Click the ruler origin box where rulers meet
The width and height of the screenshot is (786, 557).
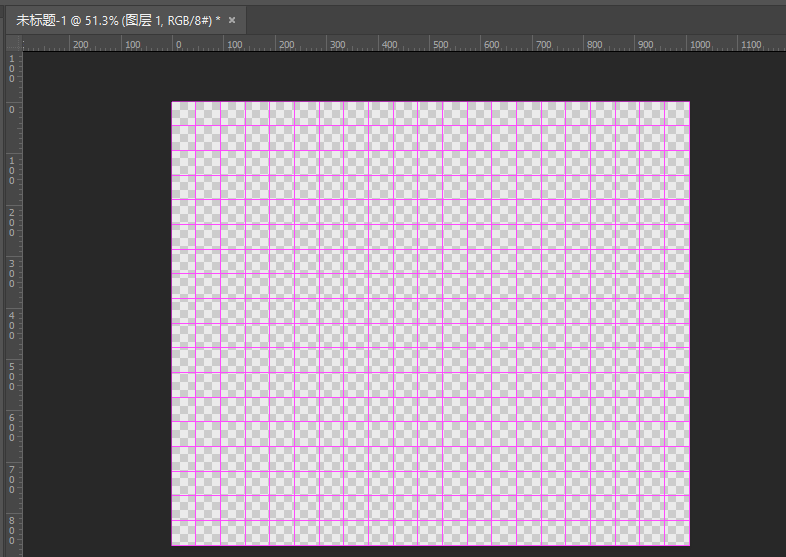(x=13, y=43)
